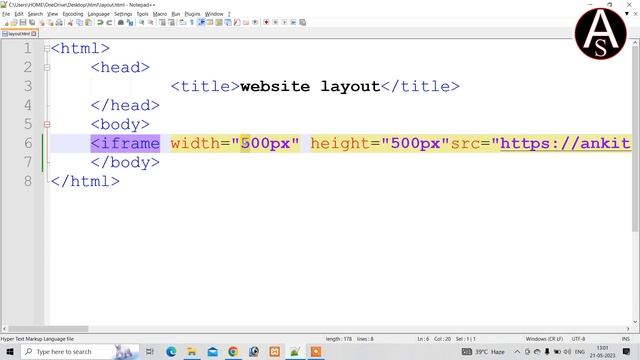
Task: Click the green Undo arrow
Action: point(100,22)
